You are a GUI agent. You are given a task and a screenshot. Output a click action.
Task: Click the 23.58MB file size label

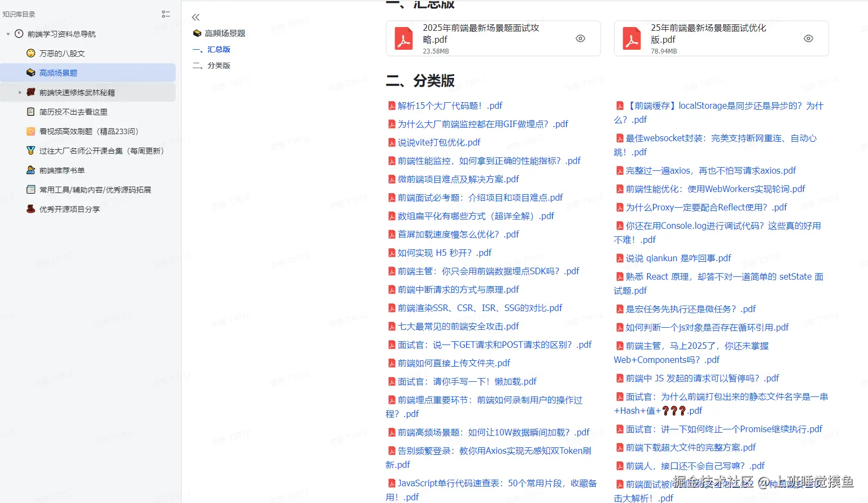(x=436, y=51)
